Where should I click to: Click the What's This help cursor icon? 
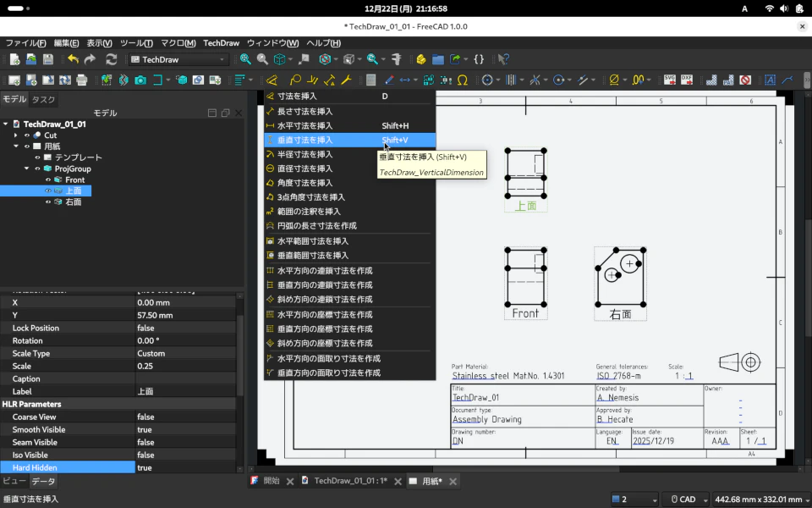pos(502,59)
